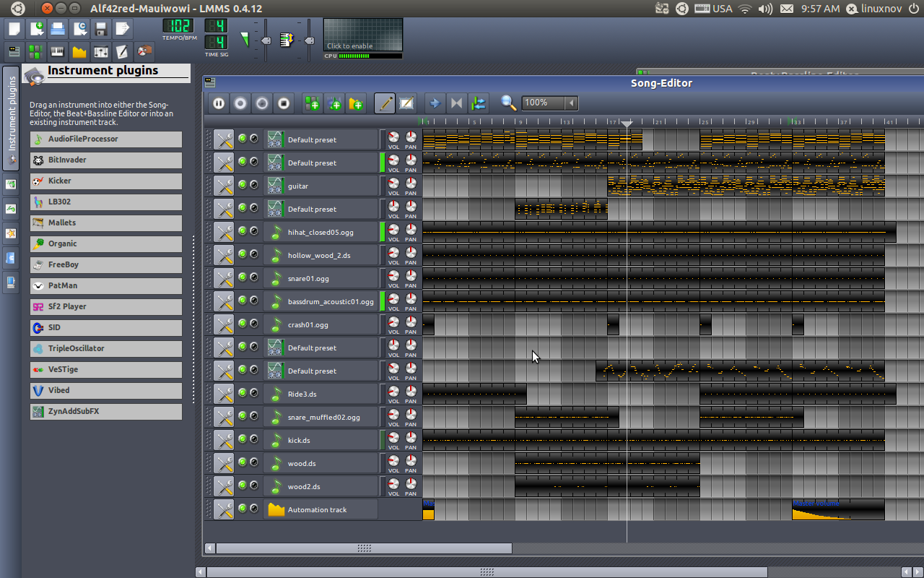Click the Add automation track icon
The height and width of the screenshot is (578, 924).
point(356,103)
